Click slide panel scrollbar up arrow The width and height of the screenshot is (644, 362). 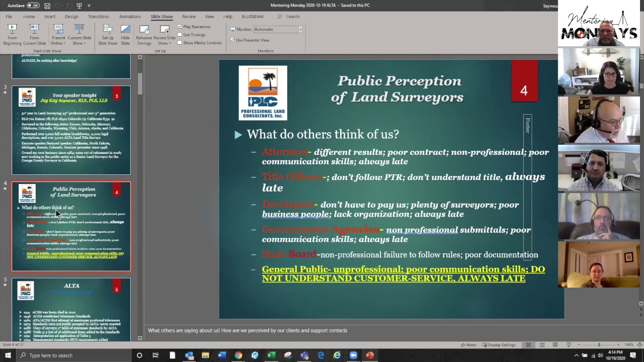(140, 57)
